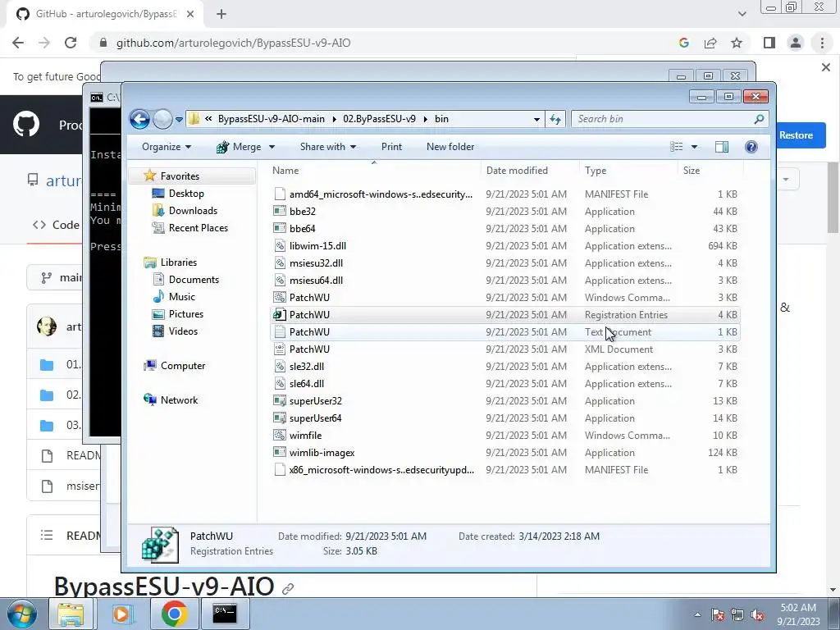Switch to Command Prompt in taskbar
This screenshot has width=840, height=630.
coord(225,614)
